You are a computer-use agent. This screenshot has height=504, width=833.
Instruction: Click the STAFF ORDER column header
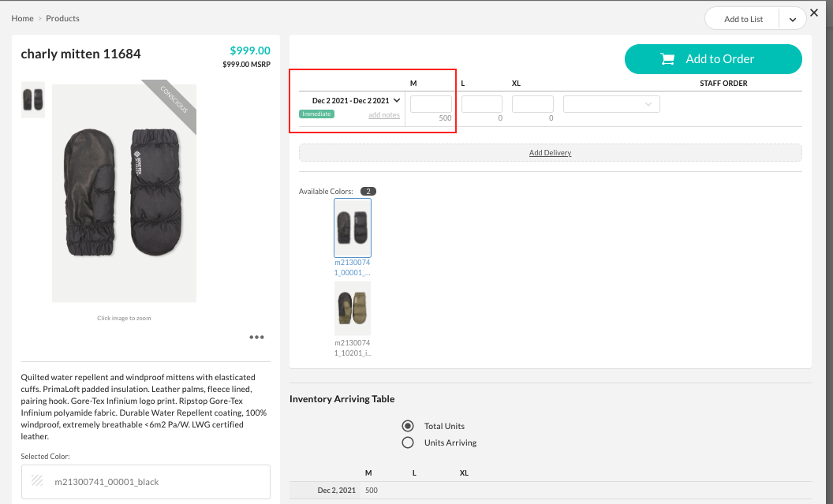(723, 84)
